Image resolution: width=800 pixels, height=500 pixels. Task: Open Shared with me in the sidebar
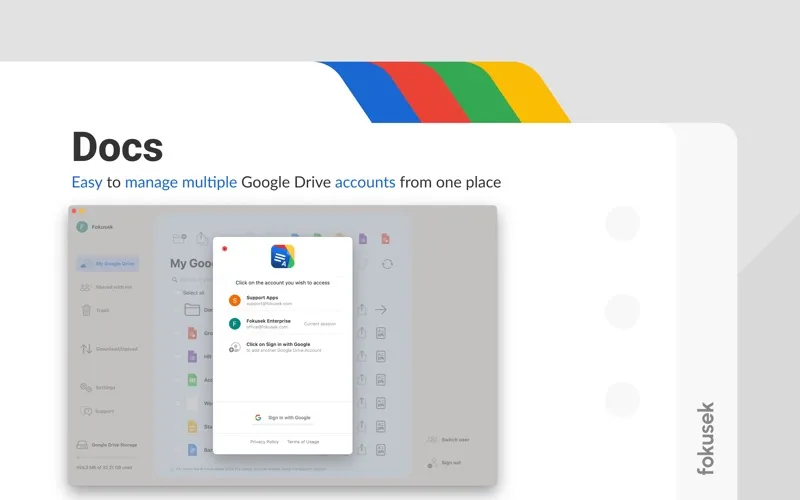106,287
